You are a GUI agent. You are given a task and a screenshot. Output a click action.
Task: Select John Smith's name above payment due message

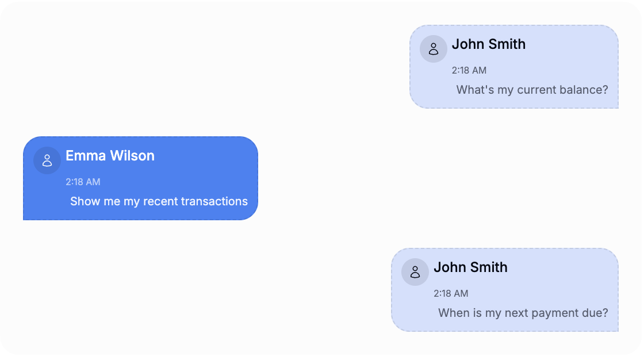[x=470, y=267]
